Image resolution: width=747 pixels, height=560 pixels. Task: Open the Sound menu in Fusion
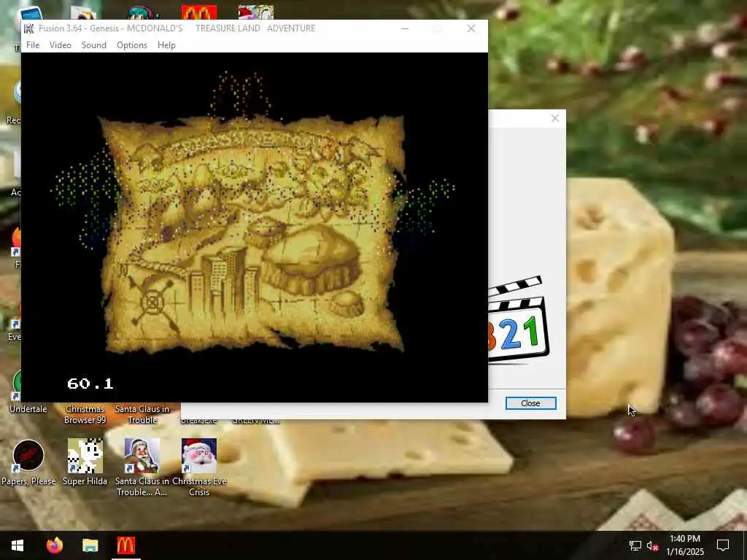tap(94, 44)
